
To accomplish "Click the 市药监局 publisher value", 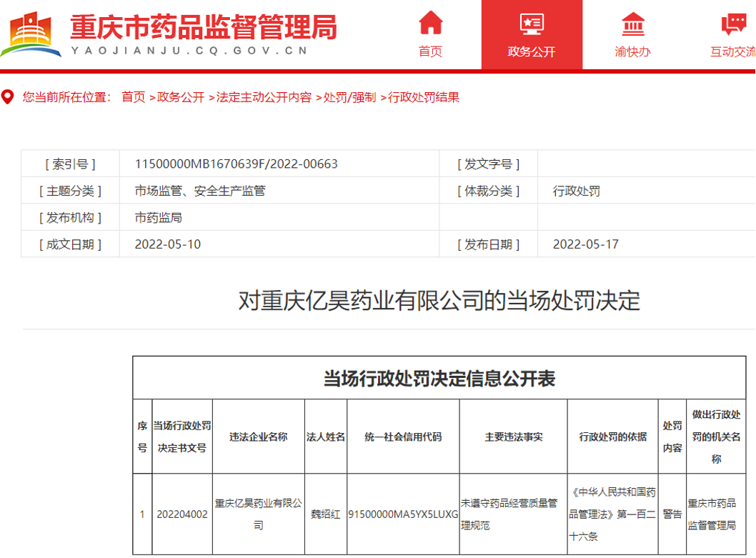I will pyautogui.click(x=158, y=217).
